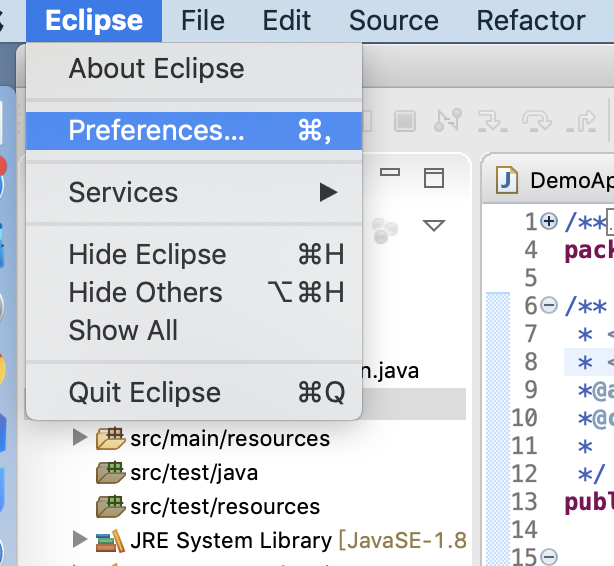Click the Step Over toolbar icon

(x=536, y=121)
